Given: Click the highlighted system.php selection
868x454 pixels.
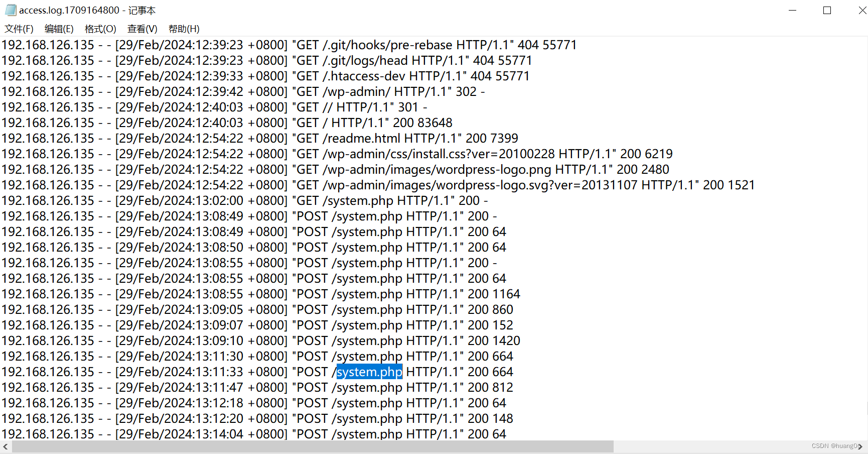Looking at the screenshot, I should [x=369, y=372].
